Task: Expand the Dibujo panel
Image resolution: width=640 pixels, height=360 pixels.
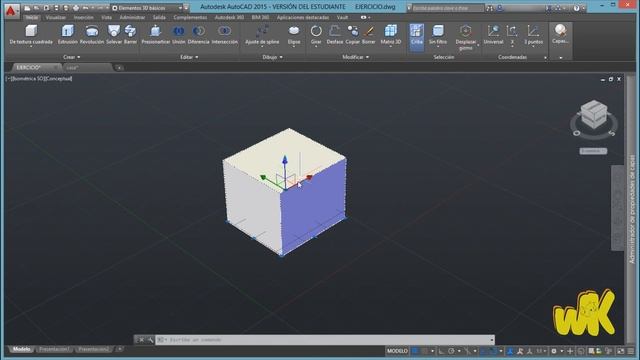Action: pyautogui.click(x=272, y=57)
